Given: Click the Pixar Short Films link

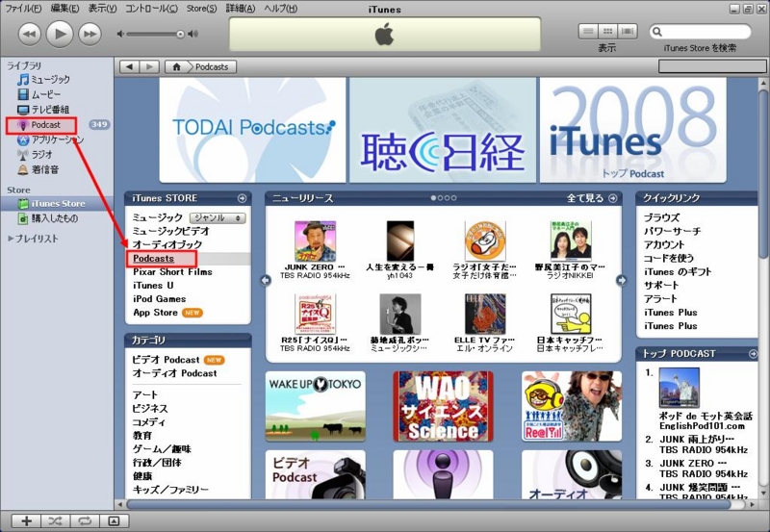Looking at the screenshot, I should click(172, 272).
